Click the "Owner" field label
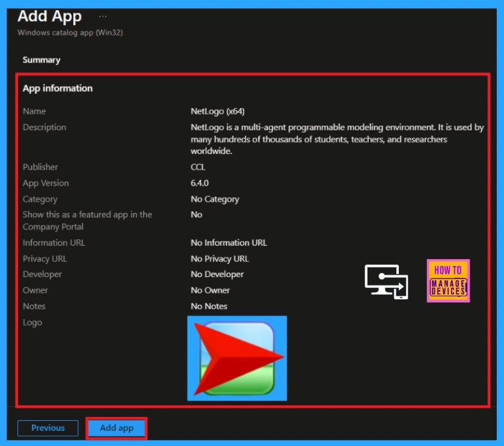 35,290
